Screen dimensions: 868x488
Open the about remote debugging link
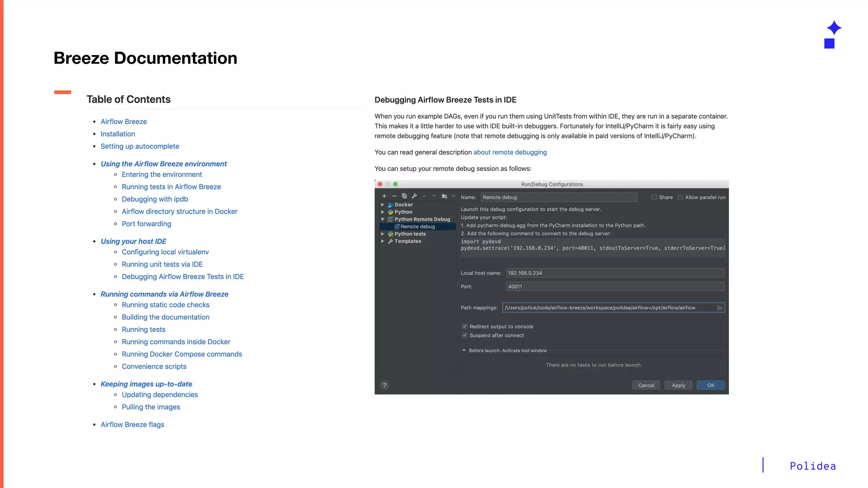coord(510,152)
